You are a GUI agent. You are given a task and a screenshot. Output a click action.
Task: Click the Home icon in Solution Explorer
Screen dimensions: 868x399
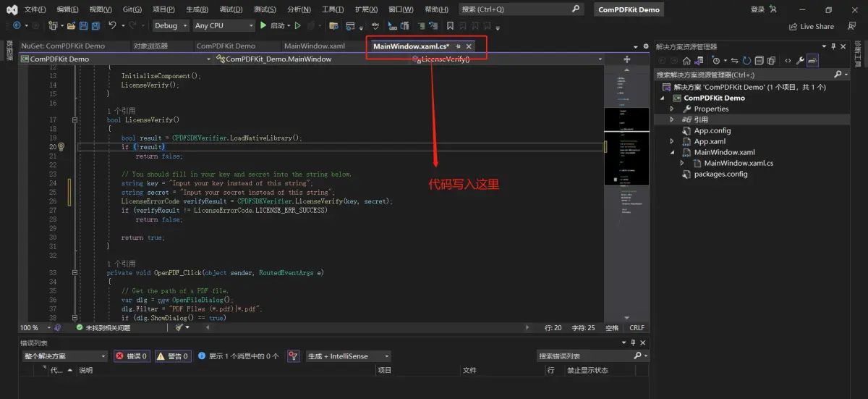click(x=686, y=61)
